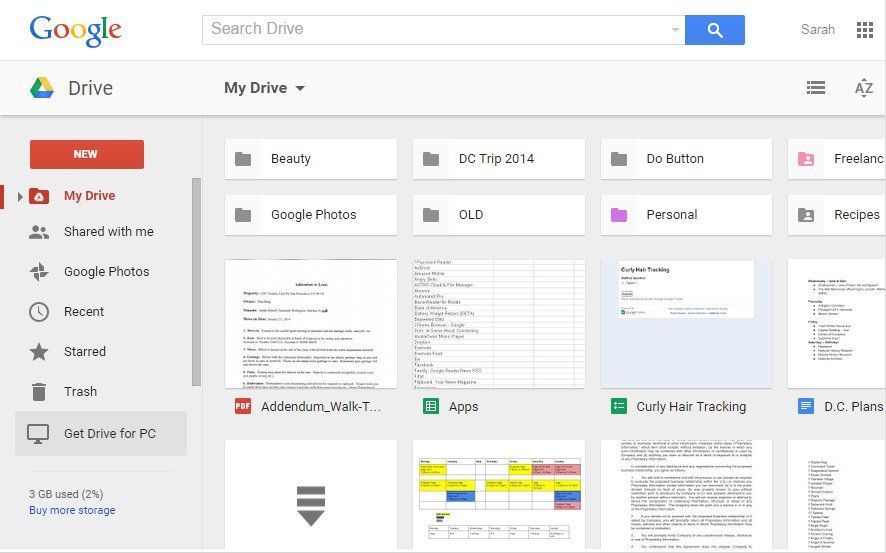Open the Curly Hair Tracking form thumbnail
This screenshot has width=886, height=553.
click(x=687, y=324)
